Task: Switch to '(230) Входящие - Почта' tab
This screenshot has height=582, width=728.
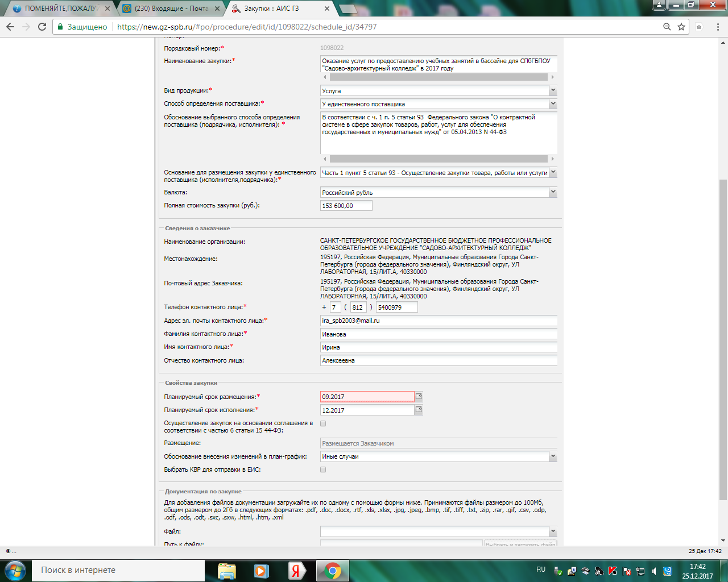Action: [171, 9]
